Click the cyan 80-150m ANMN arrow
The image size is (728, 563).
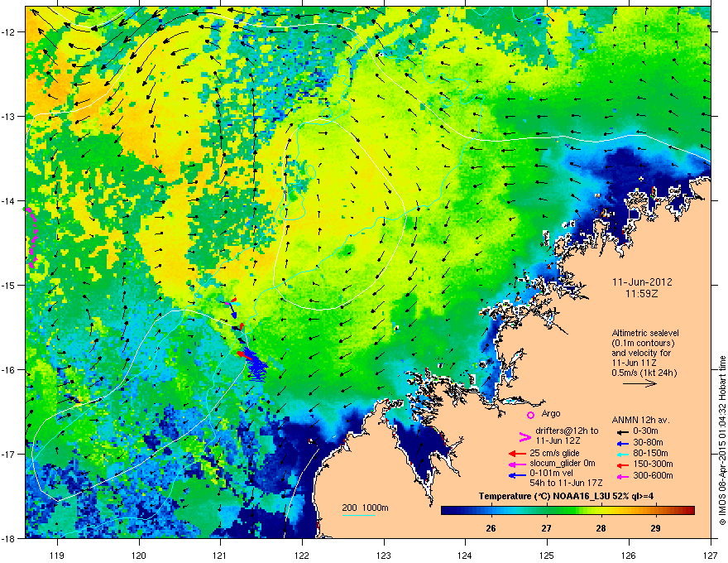[621, 454]
